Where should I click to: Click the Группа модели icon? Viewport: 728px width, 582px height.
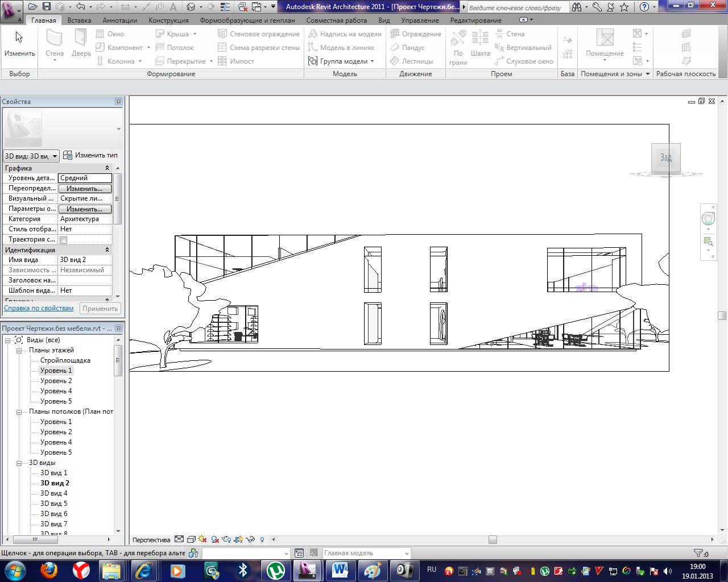pos(313,61)
